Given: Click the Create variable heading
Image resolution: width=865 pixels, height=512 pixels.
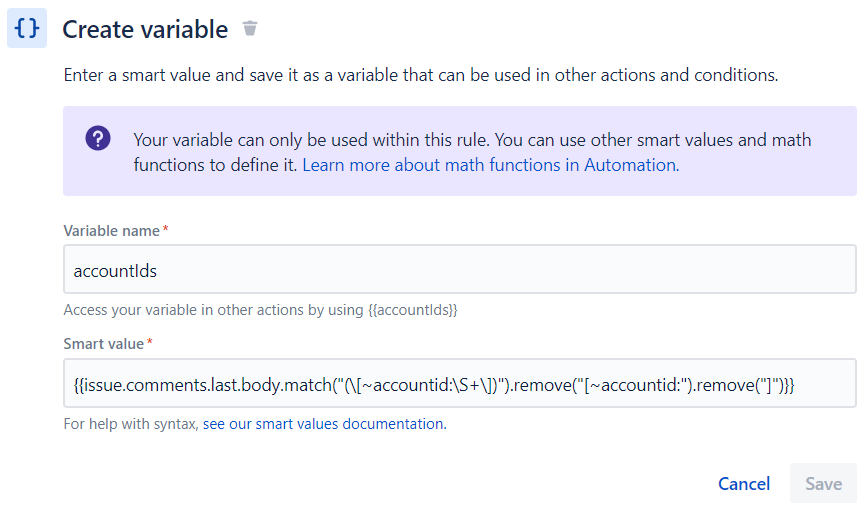Looking at the screenshot, I should pyautogui.click(x=145, y=29).
